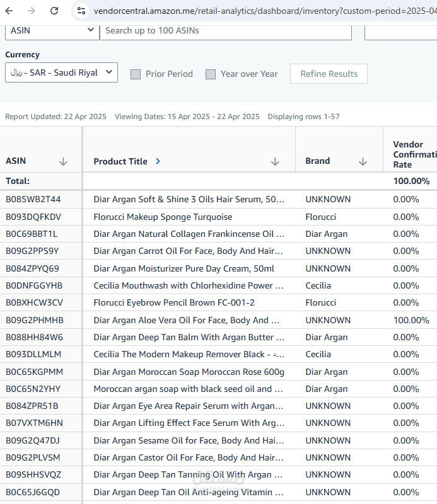Viewport: 437px width, 504px height.
Task: Click Diar Argan brand in B0C69BBT1L row
Action: 326,234
